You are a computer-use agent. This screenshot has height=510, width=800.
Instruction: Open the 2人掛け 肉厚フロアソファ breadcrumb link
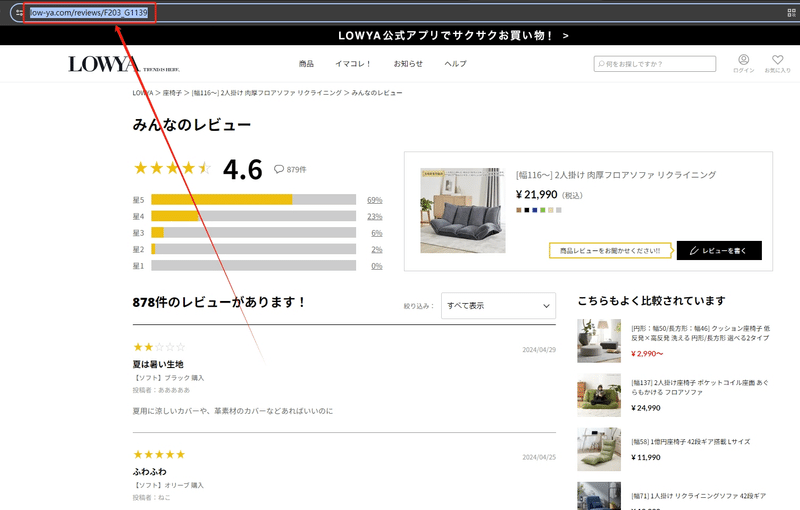point(266,93)
